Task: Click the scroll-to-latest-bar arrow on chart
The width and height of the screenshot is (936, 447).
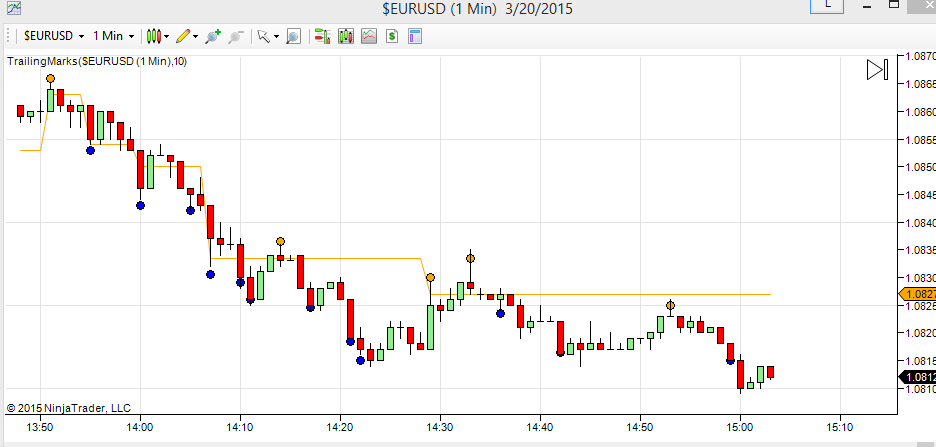Action: coord(878,69)
